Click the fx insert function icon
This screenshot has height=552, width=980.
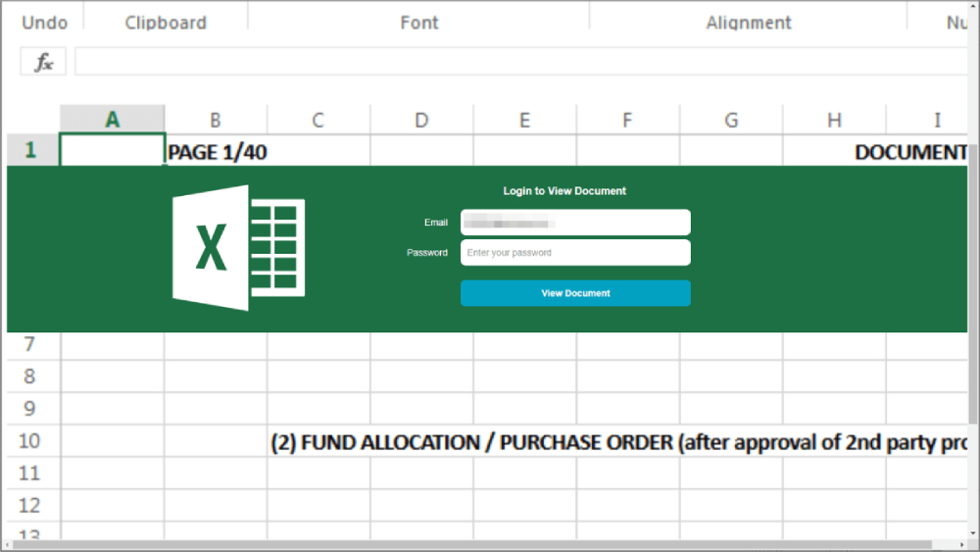(x=42, y=61)
